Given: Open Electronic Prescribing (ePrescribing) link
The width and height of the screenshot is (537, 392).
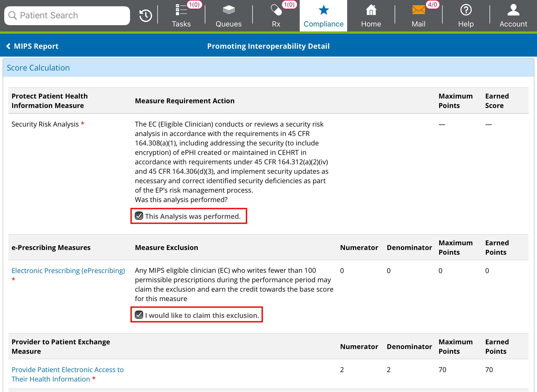Looking at the screenshot, I should (x=68, y=271).
